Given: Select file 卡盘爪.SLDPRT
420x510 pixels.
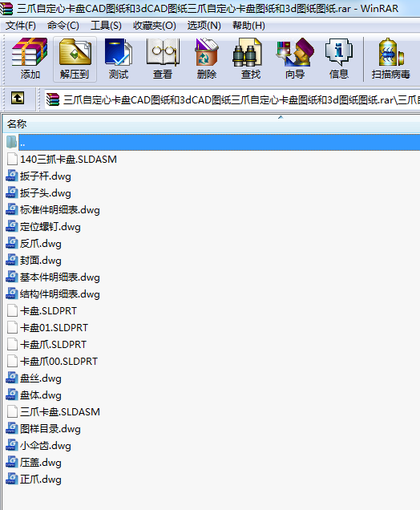Looking at the screenshot, I should [53, 345].
